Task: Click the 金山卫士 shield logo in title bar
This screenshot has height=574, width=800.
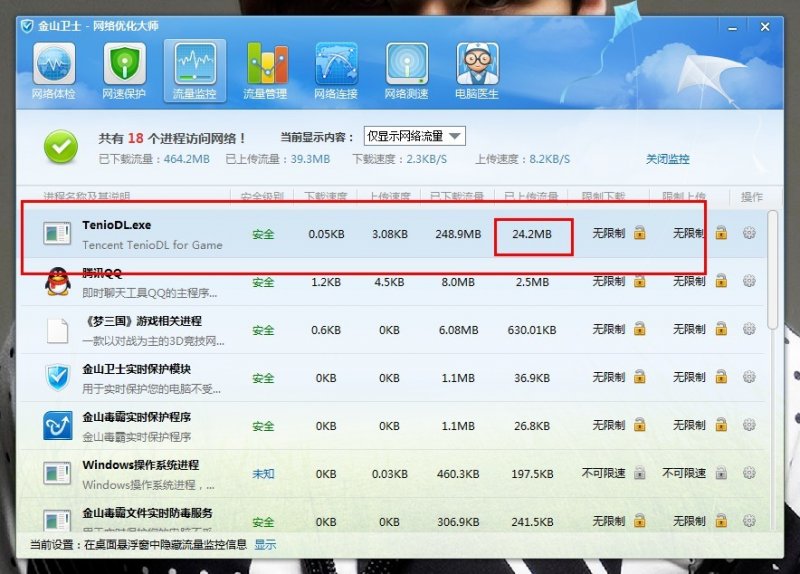Action: click(27, 26)
